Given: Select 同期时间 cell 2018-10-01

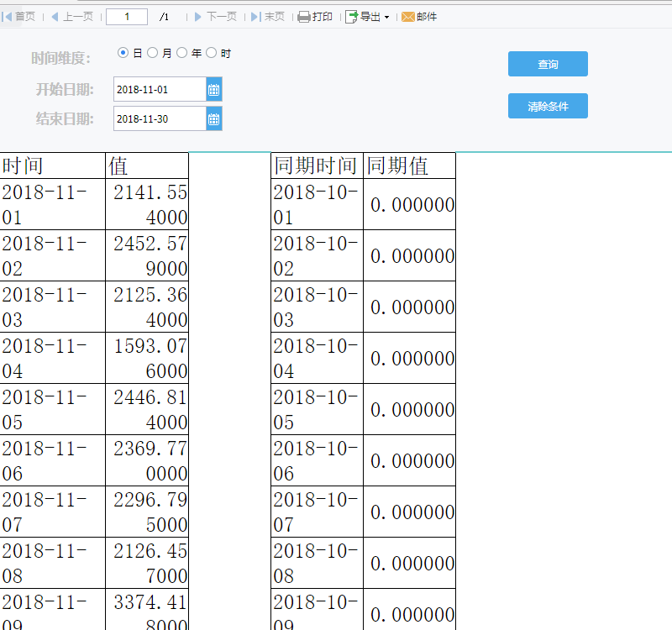Looking at the screenshot, I should point(318,204).
